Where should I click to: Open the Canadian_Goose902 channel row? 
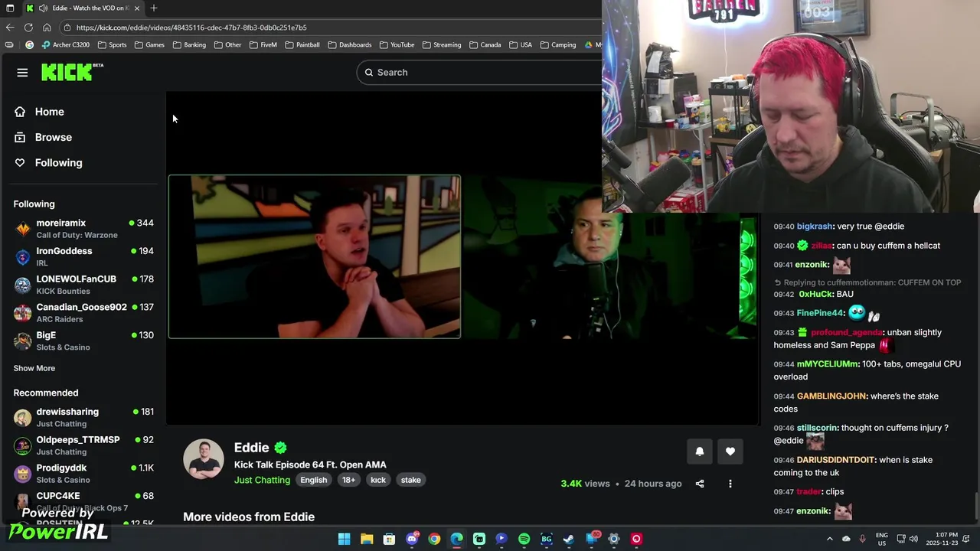pyautogui.click(x=83, y=312)
